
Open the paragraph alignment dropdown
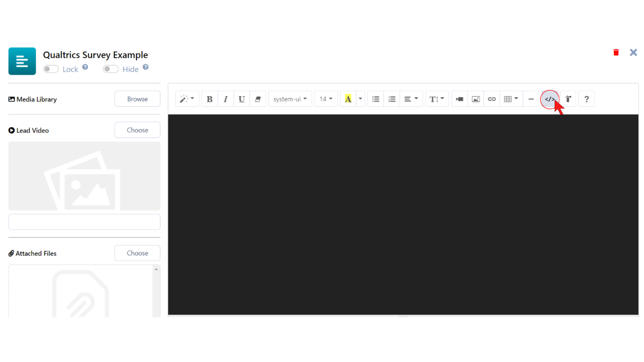411,99
